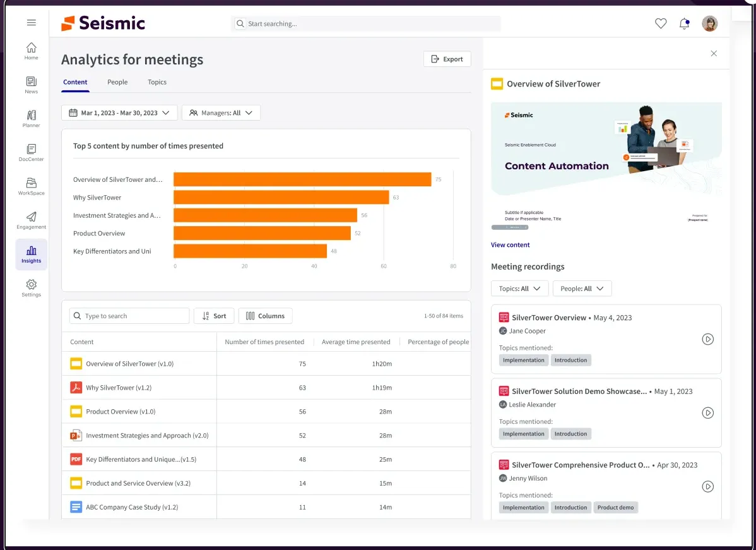Viewport: 756px width, 550px height.
Task: Click the View content link
Action: (x=510, y=244)
